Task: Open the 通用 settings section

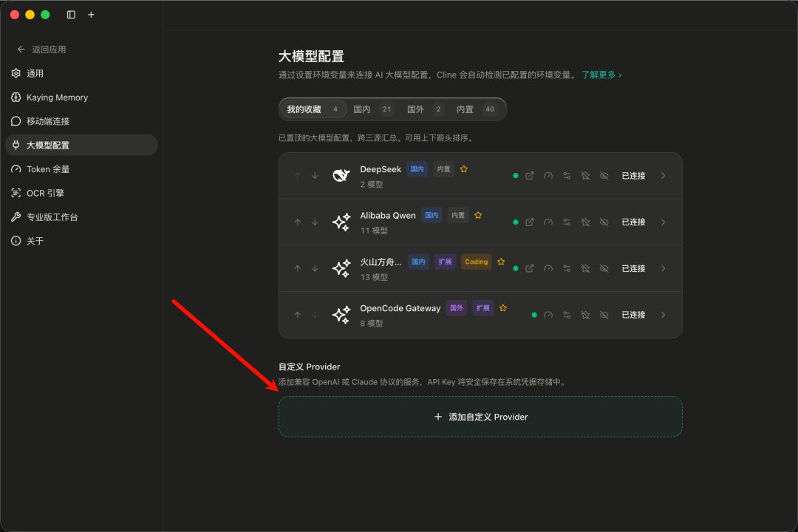Action: tap(81, 73)
